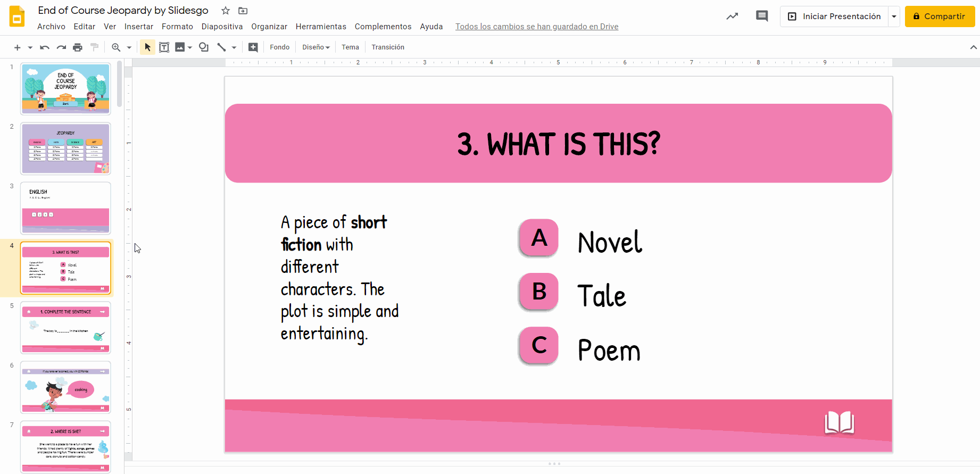
Task: Click the presentation title text
Action: 123,11
